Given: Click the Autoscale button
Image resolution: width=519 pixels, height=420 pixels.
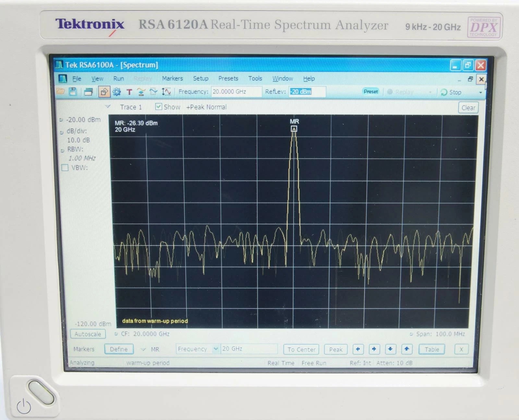Looking at the screenshot, I should coord(88,334).
